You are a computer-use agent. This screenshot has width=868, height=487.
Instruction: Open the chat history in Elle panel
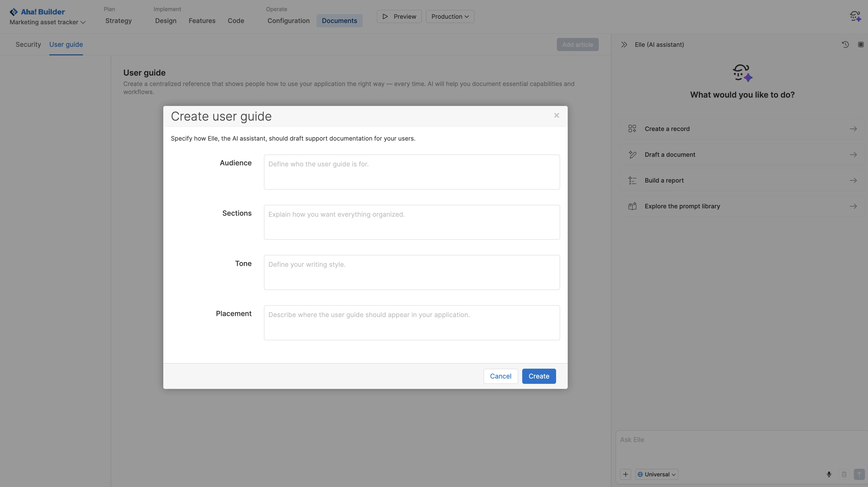[x=845, y=44]
